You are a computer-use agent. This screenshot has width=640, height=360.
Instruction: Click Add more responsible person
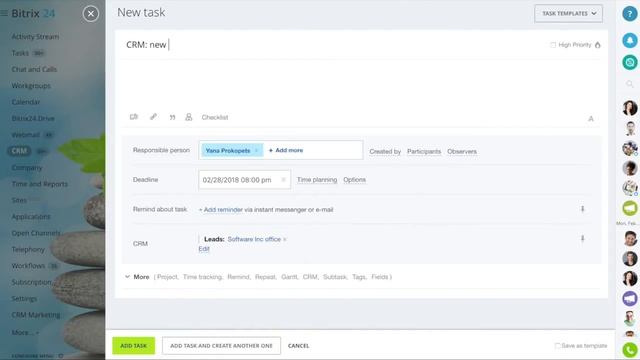pyautogui.click(x=286, y=150)
